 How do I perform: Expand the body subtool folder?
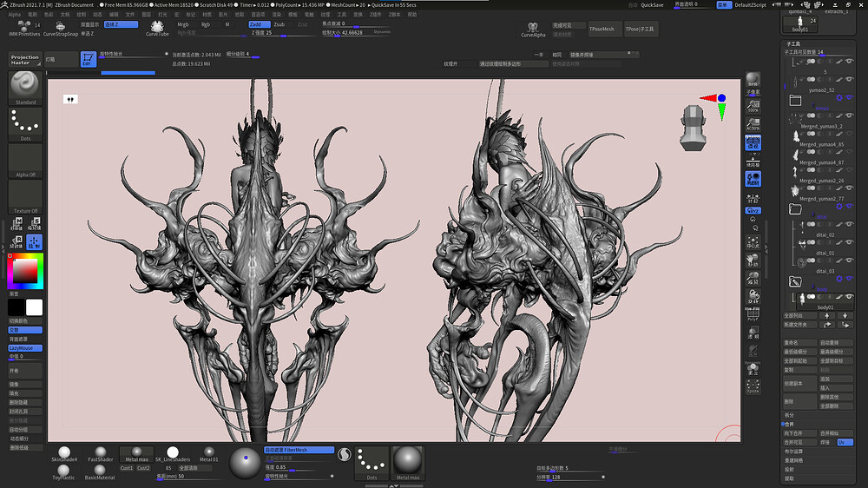pyautogui.click(x=795, y=281)
